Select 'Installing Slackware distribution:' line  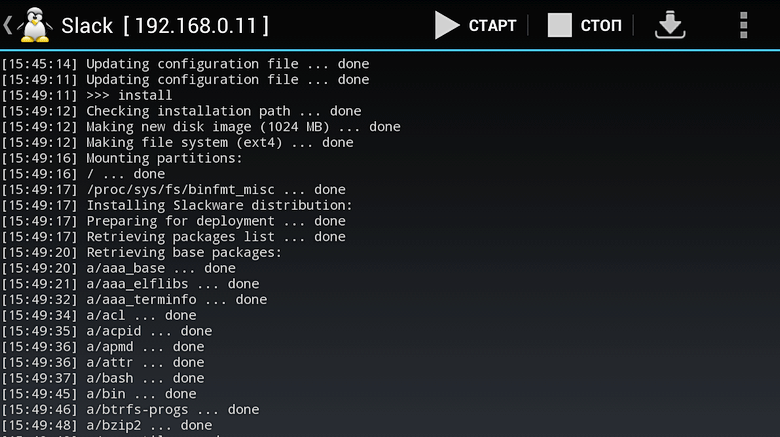177,205
